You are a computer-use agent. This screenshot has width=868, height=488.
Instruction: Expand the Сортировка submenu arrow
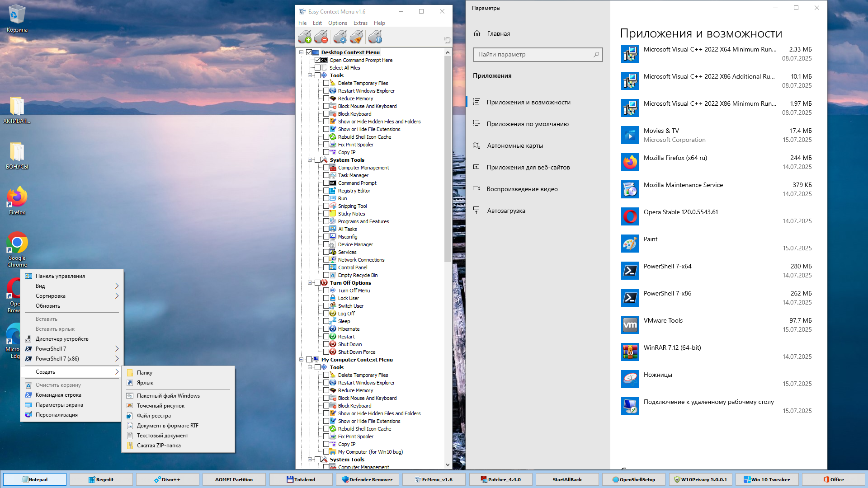tap(117, 296)
